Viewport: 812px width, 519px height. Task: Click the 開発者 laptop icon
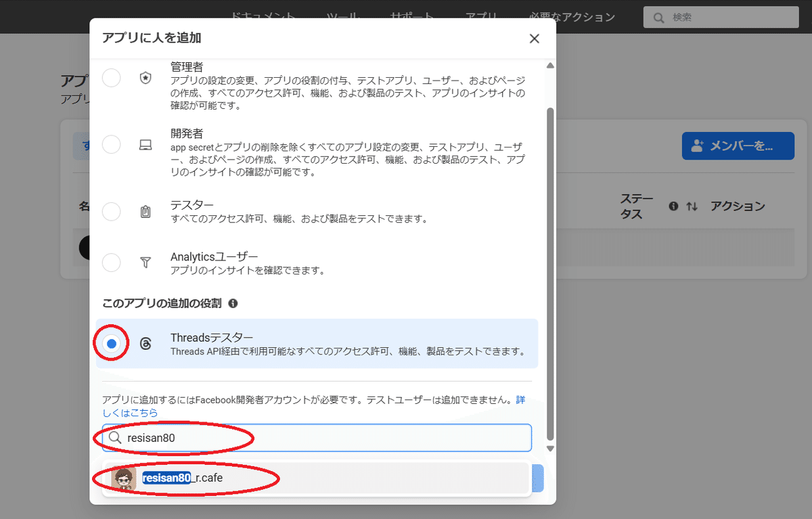145,144
